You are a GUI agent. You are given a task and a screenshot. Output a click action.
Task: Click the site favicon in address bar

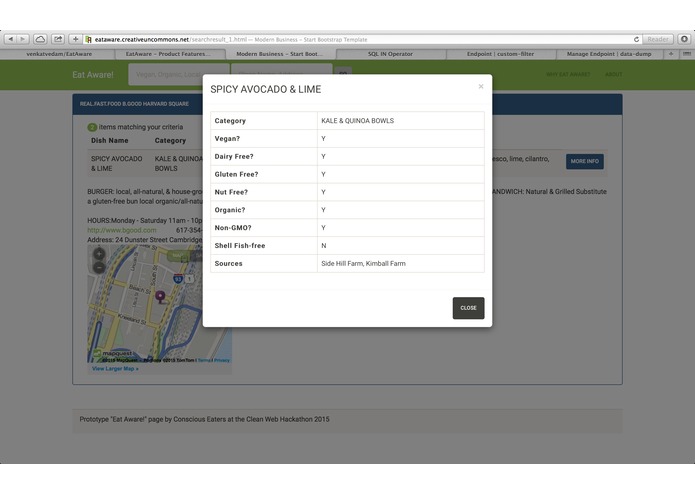pos(89,39)
